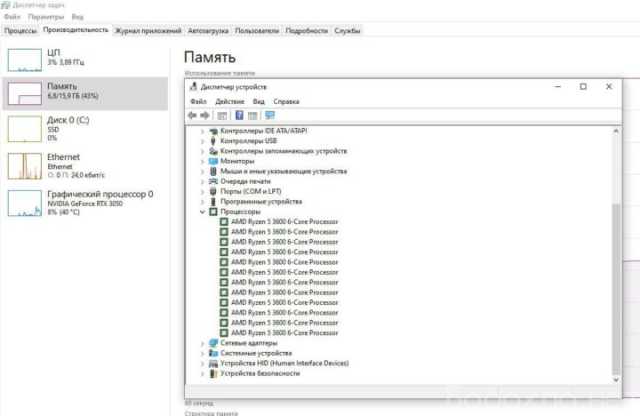Click the forward arrow in Device Manager toolbar
This screenshot has height=416, width=640.
[206, 115]
